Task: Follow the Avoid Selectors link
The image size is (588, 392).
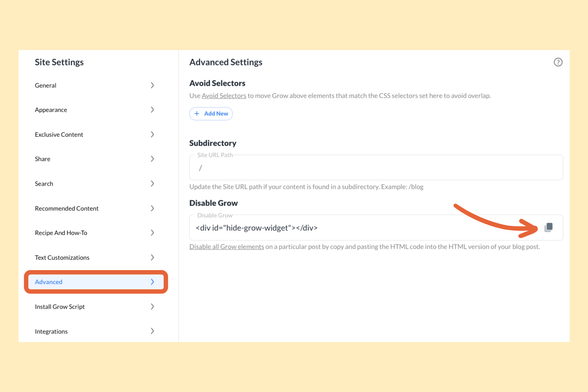Action: [224, 96]
